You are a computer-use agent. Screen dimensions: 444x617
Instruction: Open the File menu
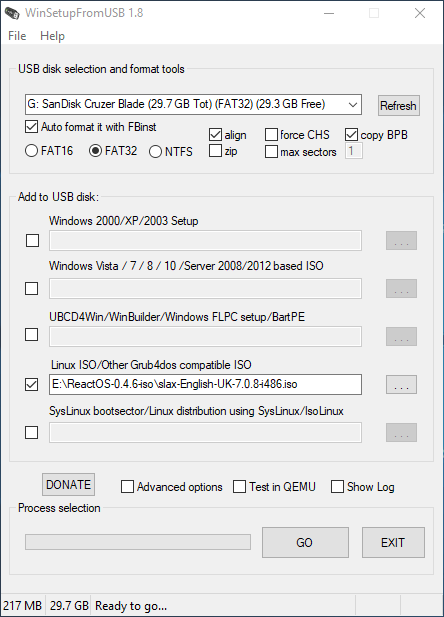click(x=17, y=36)
